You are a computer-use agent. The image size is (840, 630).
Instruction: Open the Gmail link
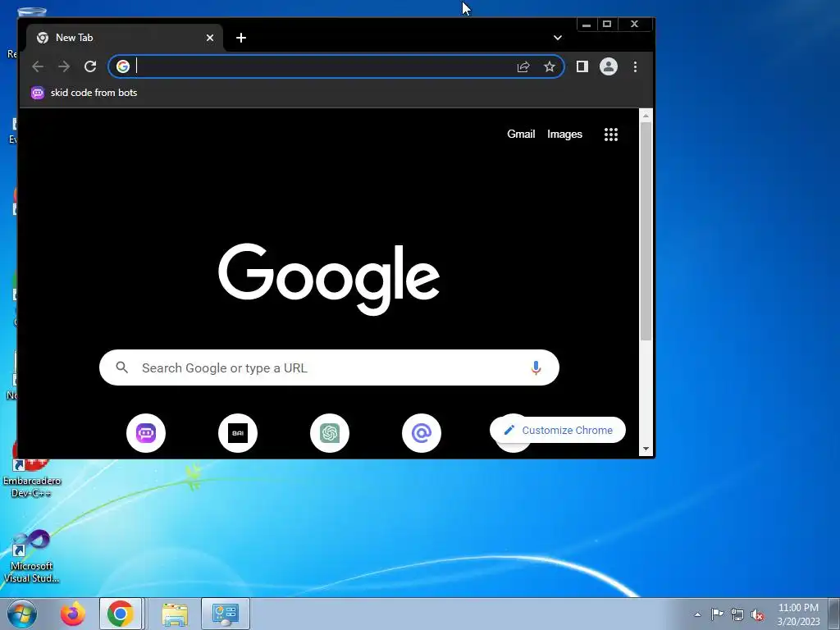521,134
